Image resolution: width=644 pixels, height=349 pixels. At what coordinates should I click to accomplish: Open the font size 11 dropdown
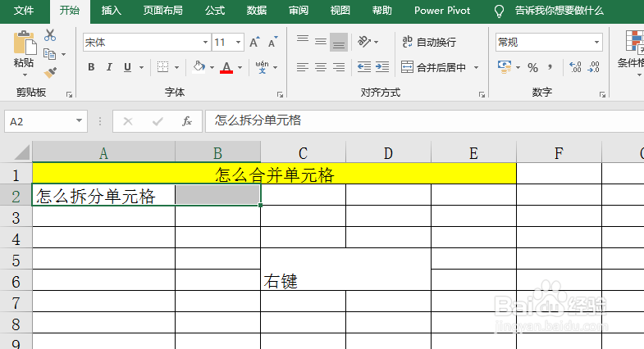pyautogui.click(x=238, y=43)
